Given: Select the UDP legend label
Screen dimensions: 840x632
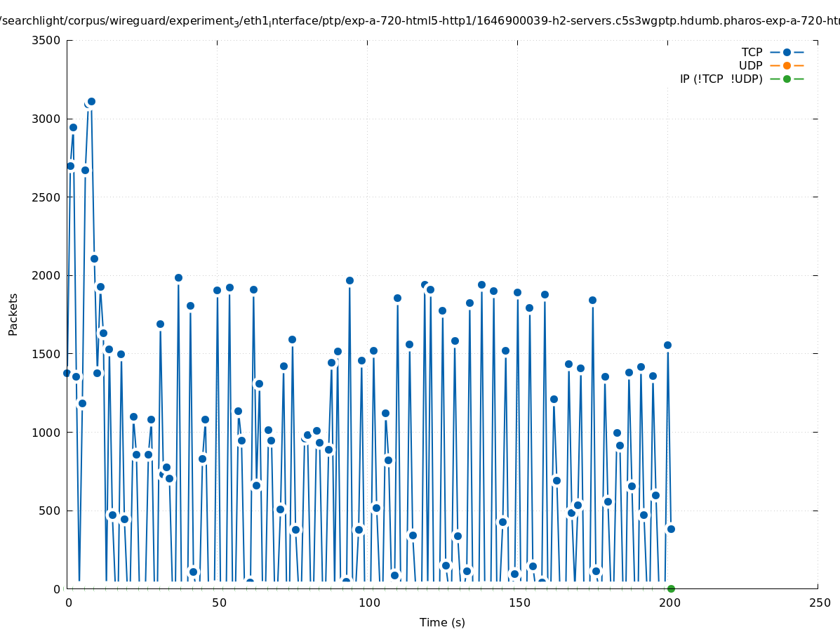Looking at the screenshot, I should pyautogui.click(x=750, y=65).
